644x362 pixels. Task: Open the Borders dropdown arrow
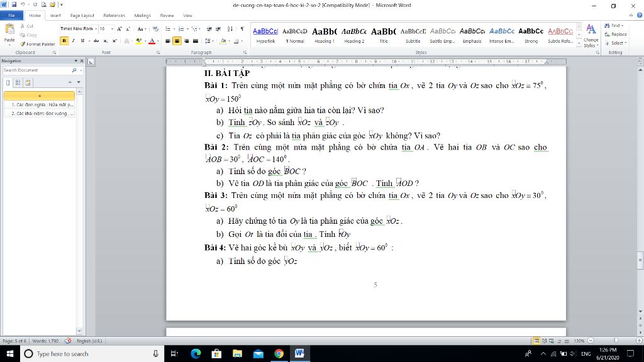coord(242,41)
